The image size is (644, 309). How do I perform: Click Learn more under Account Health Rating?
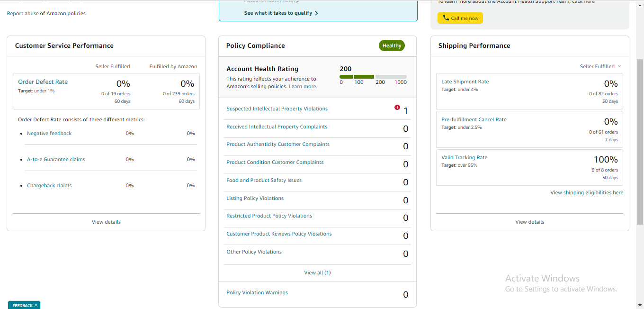(302, 86)
